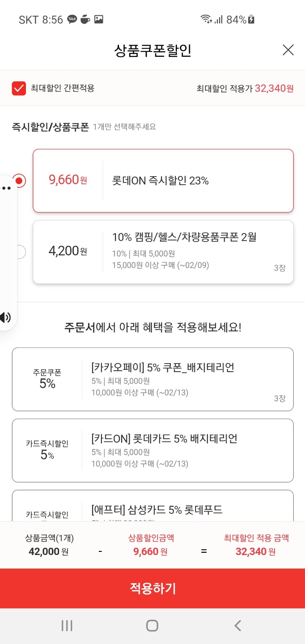
Task: Open the [카카오페이] 5% 쿠폰_배지테리언 coupon
Action: 152,379
